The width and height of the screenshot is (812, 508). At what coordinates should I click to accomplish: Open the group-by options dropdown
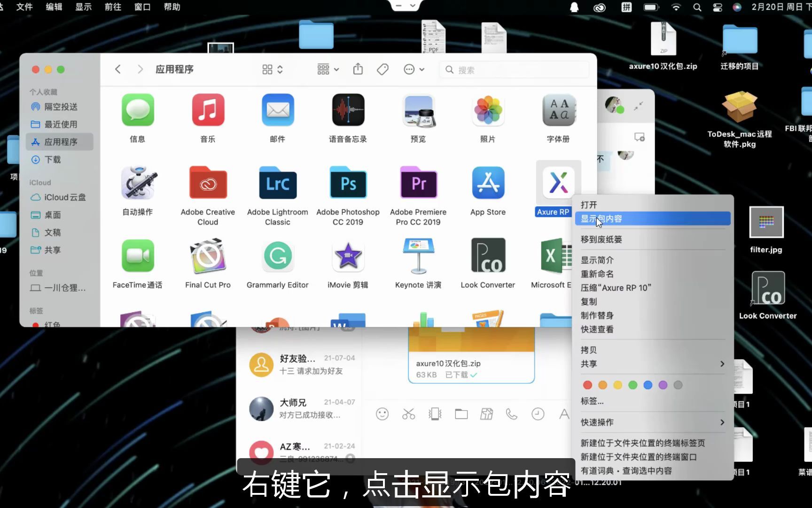coord(328,70)
